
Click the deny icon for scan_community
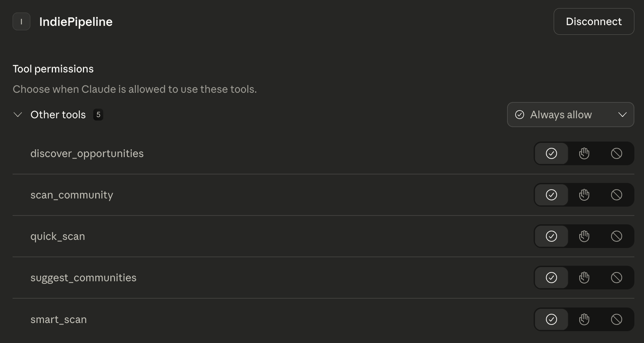(617, 195)
